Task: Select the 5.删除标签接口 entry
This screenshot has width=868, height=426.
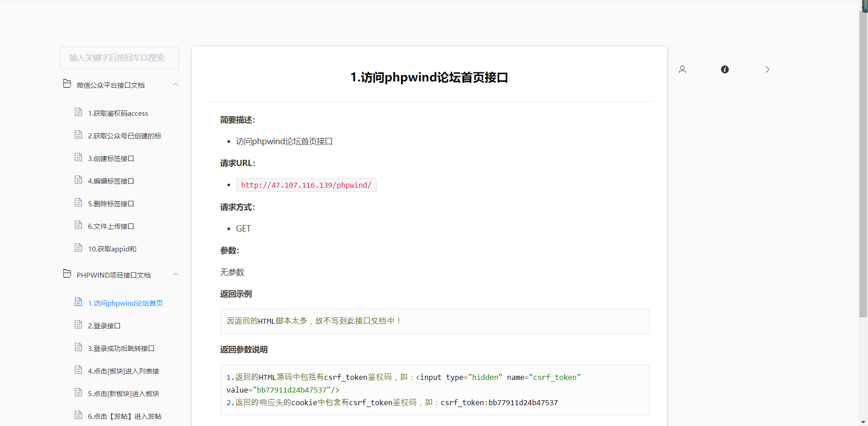Action: point(110,204)
